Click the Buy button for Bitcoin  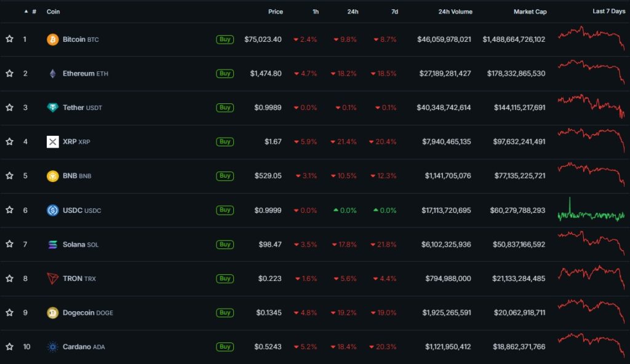pyautogui.click(x=225, y=39)
